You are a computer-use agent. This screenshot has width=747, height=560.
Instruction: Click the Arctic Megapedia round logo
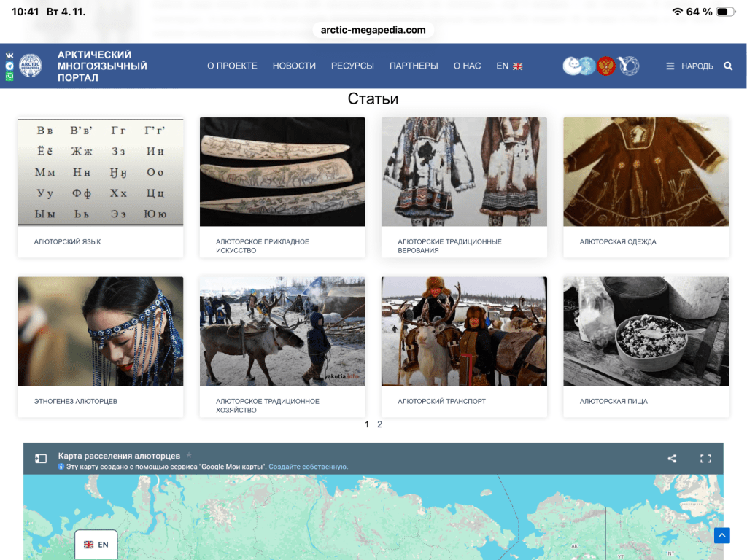coord(31,66)
